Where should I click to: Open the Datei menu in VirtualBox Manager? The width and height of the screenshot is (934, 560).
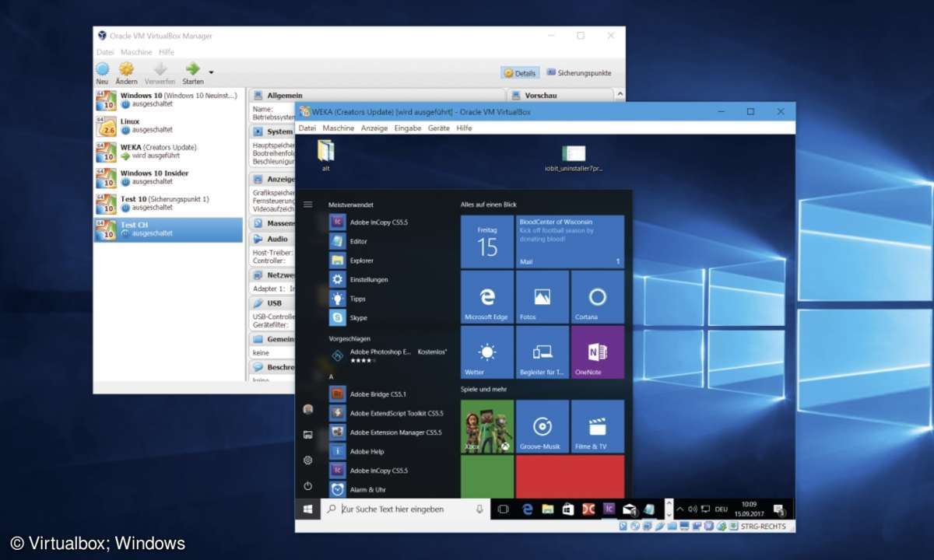[105, 52]
